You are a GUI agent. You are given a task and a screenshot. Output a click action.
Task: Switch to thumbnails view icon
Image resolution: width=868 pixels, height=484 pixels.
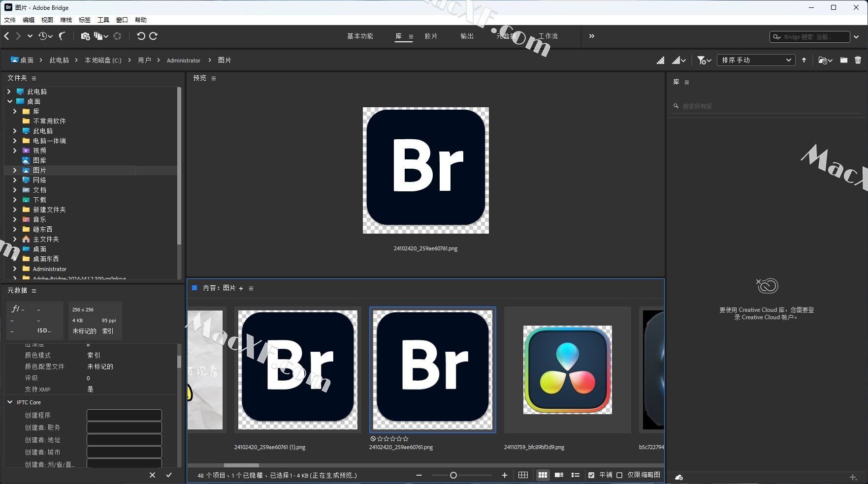click(x=543, y=475)
